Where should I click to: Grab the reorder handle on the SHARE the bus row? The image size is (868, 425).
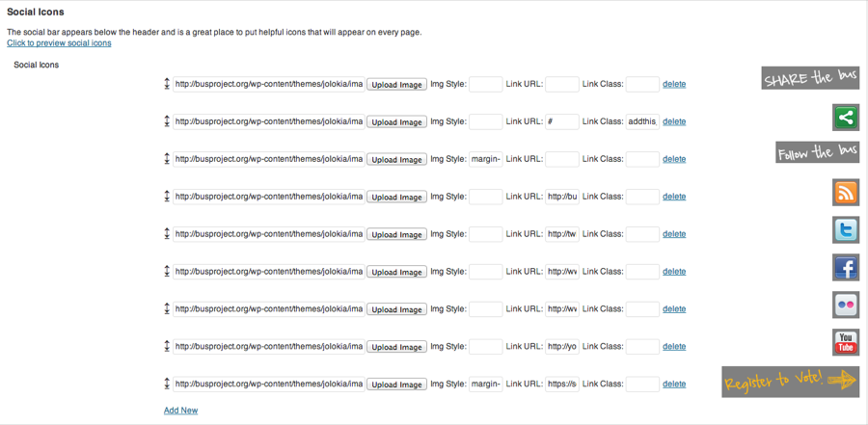(167, 84)
